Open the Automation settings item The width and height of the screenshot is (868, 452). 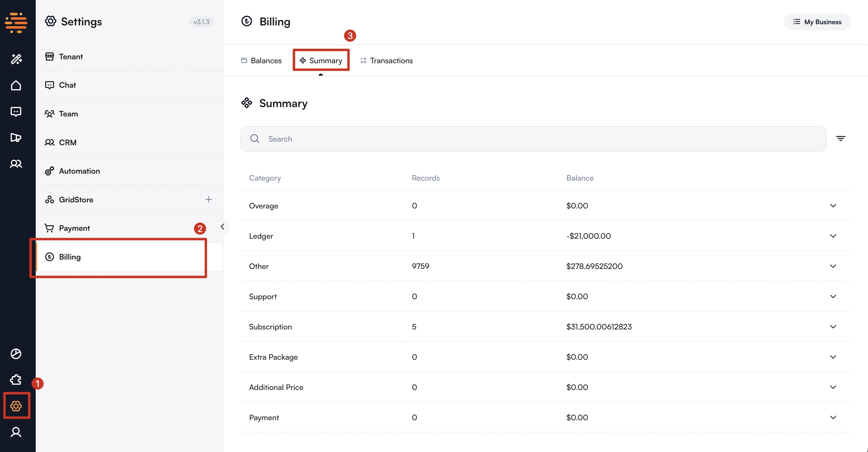click(x=79, y=171)
